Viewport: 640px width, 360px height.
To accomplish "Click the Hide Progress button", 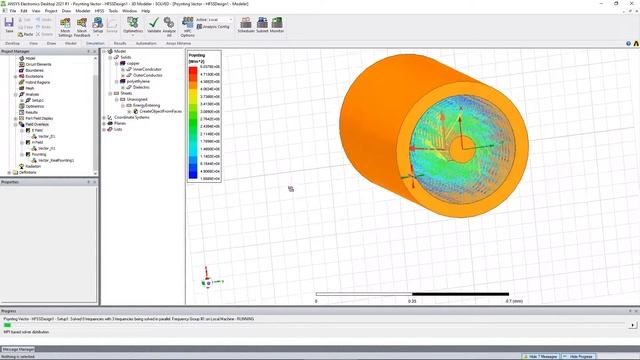I will pos(578,356).
